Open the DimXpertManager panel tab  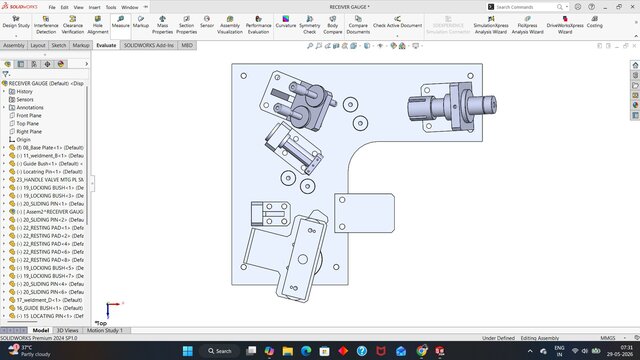(47, 64)
